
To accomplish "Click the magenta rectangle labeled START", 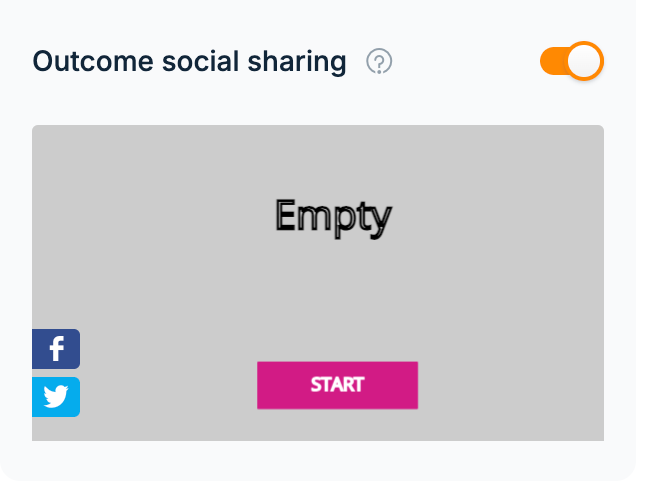I will pos(338,385).
